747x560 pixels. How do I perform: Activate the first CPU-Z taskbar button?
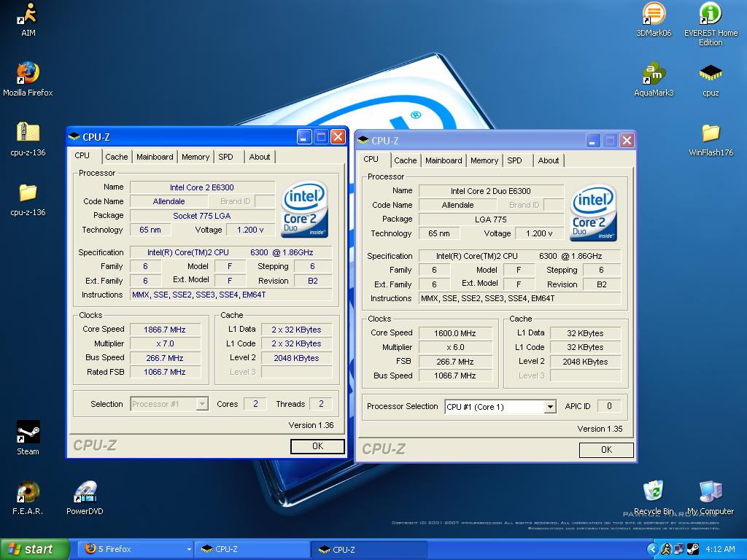coord(252,549)
